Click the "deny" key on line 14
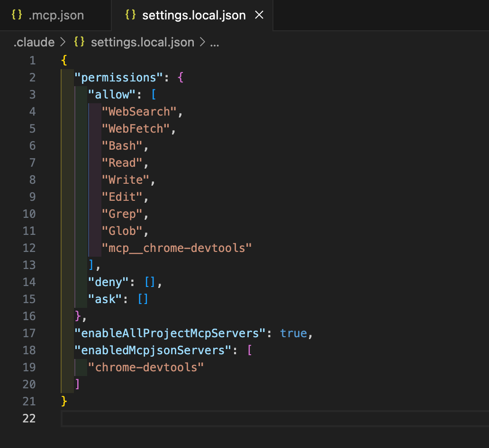Screen dimensions: 489x448 point(109,282)
